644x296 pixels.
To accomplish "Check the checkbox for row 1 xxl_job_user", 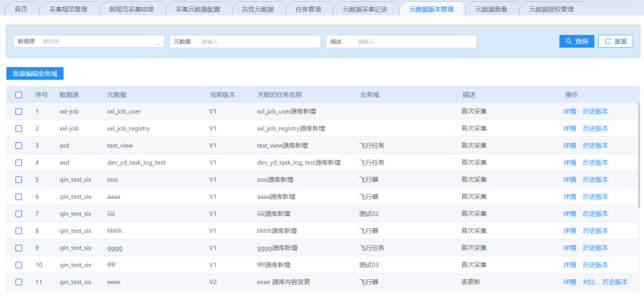I will [x=19, y=111].
